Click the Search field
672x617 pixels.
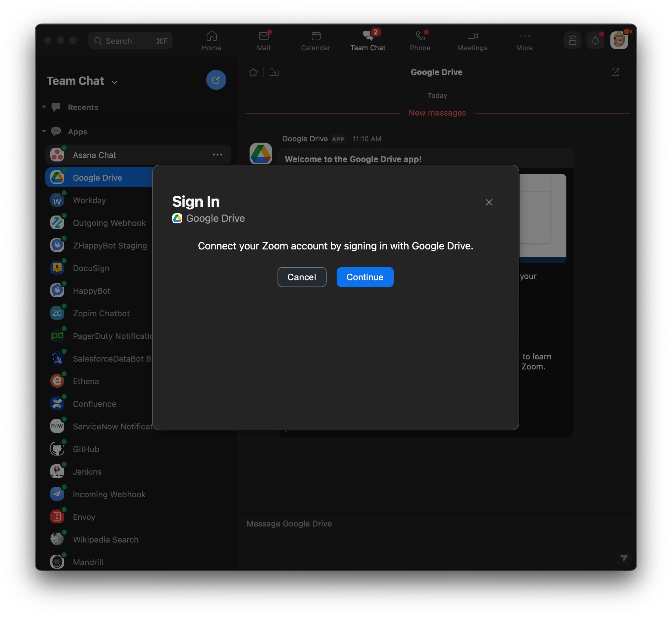[x=130, y=41]
